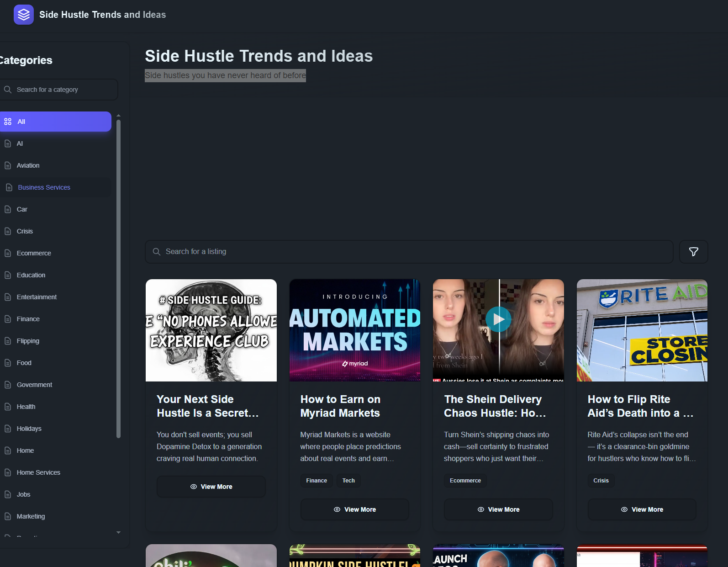Click the document icon next to Home Services

(x=8, y=472)
